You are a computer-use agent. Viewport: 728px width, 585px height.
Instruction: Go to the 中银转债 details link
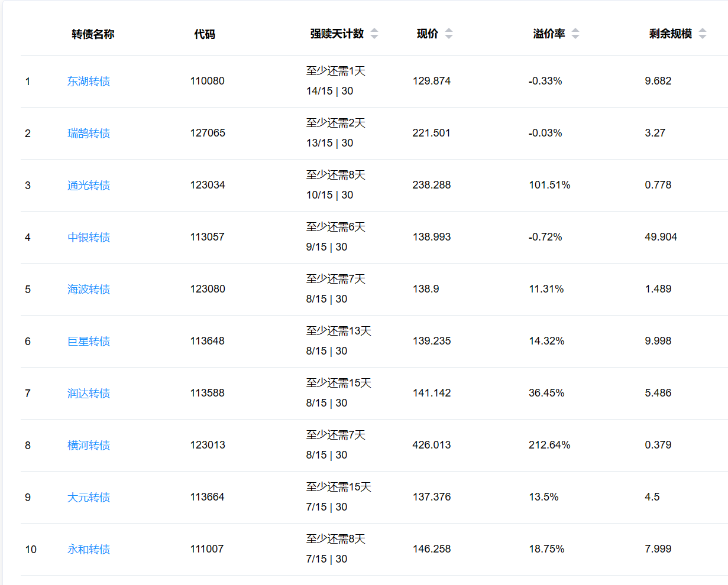pos(89,238)
